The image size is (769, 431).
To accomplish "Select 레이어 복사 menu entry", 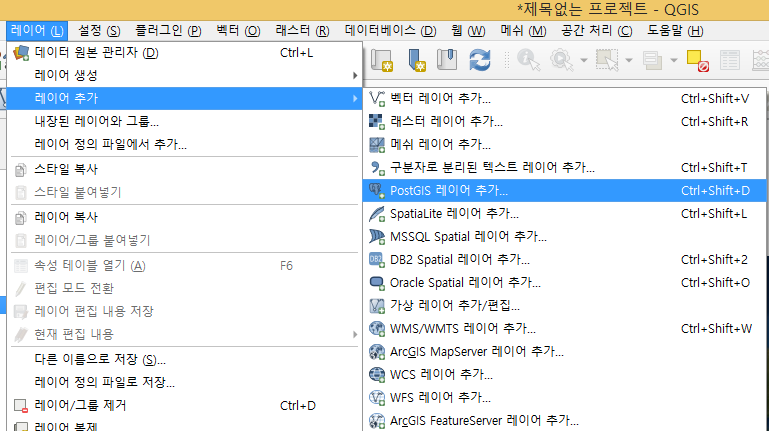I will coord(185,217).
